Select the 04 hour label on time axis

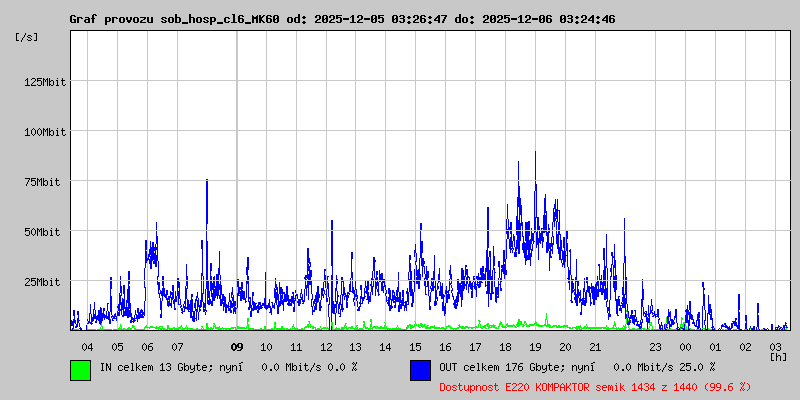[x=88, y=347]
